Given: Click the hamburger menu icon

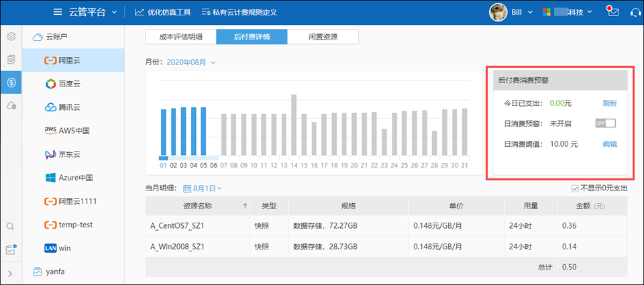Looking at the screenshot, I should pyautogui.click(x=58, y=12).
